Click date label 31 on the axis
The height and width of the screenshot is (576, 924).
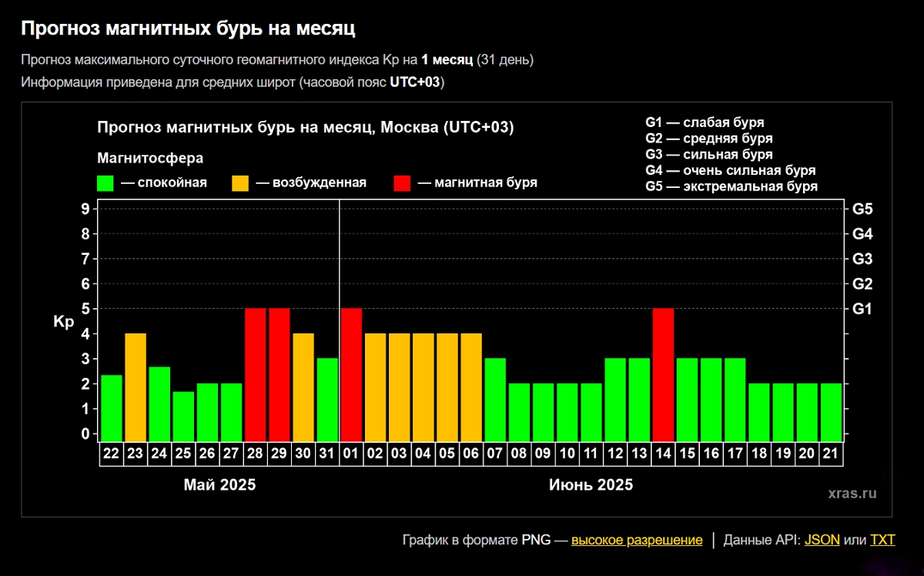point(327,454)
